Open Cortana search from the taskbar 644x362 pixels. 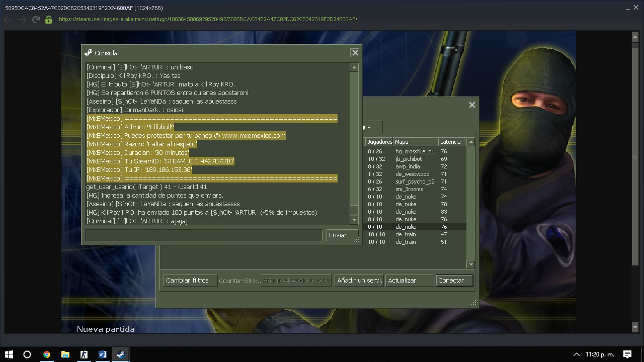(27, 354)
